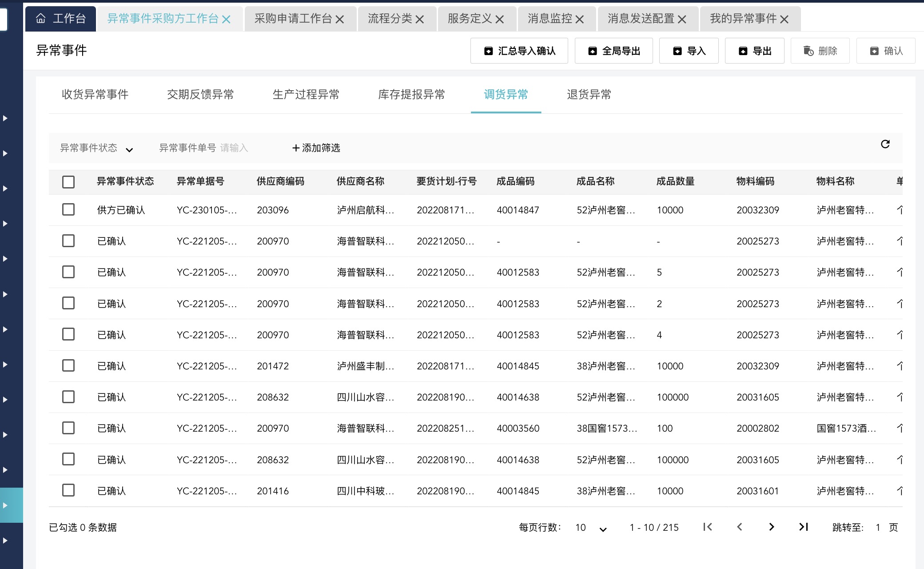Check the row with status 供方已确认
Viewport: 924px width, 569px height.
tap(68, 210)
